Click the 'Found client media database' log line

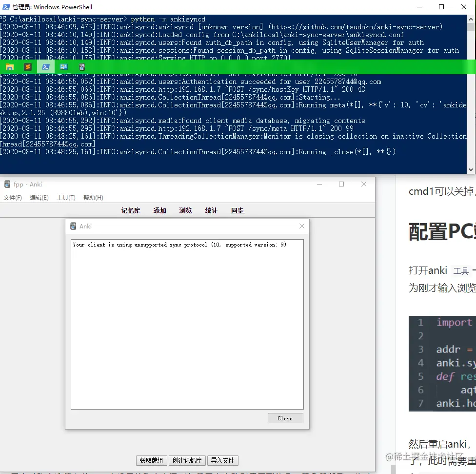point(183,121)
